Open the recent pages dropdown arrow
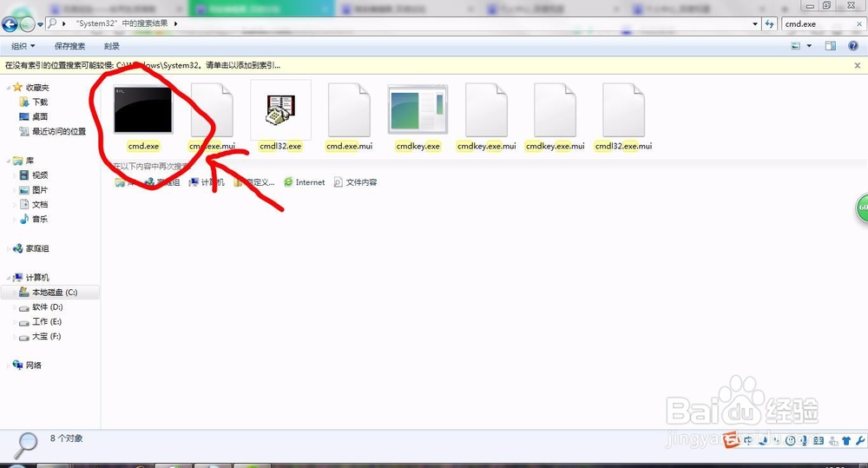The height and width of the screenshot is (468, 868). (40, 24)
